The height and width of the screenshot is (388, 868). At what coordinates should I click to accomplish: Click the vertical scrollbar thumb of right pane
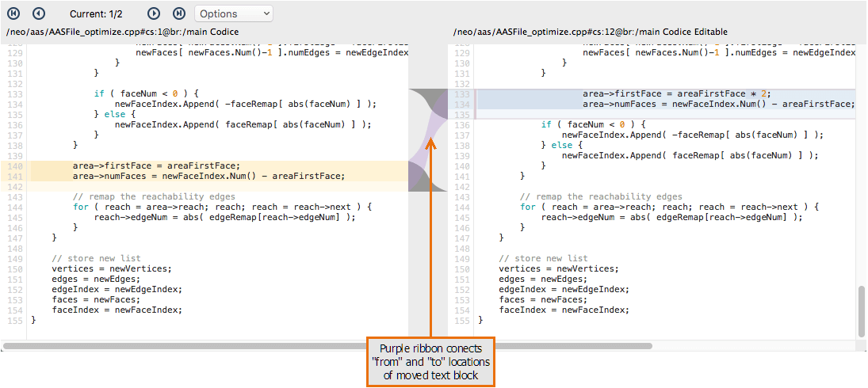point(862,310)
